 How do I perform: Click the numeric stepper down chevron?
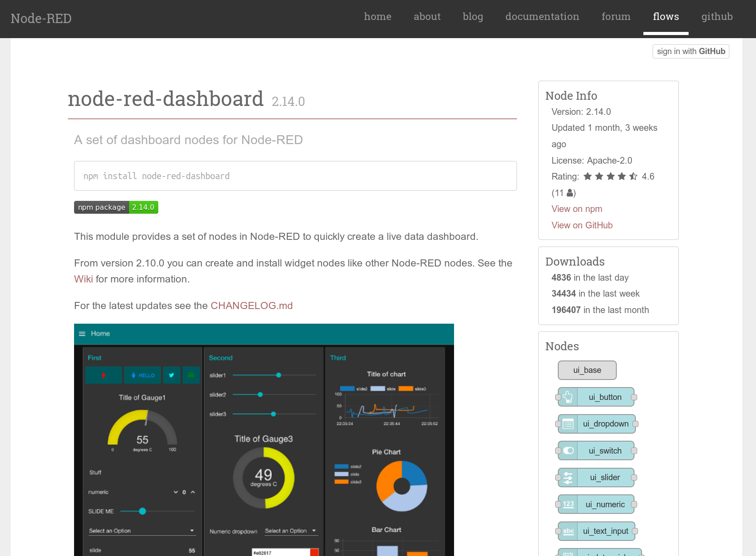(x=176, y=492)
